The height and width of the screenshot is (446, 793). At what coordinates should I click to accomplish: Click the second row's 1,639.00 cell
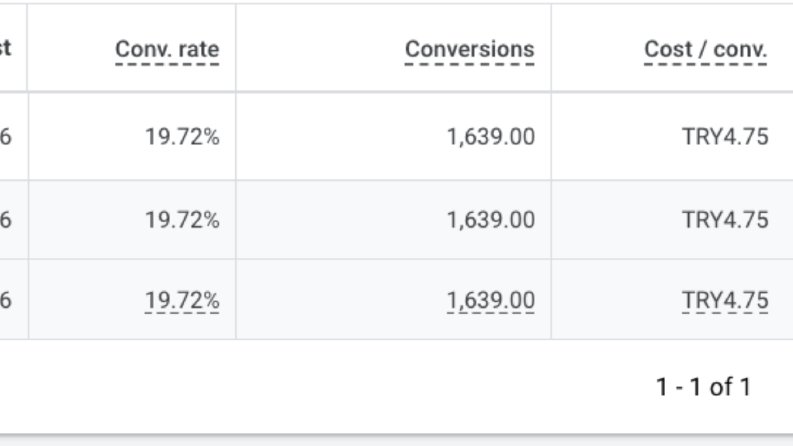tap(491, 220)
